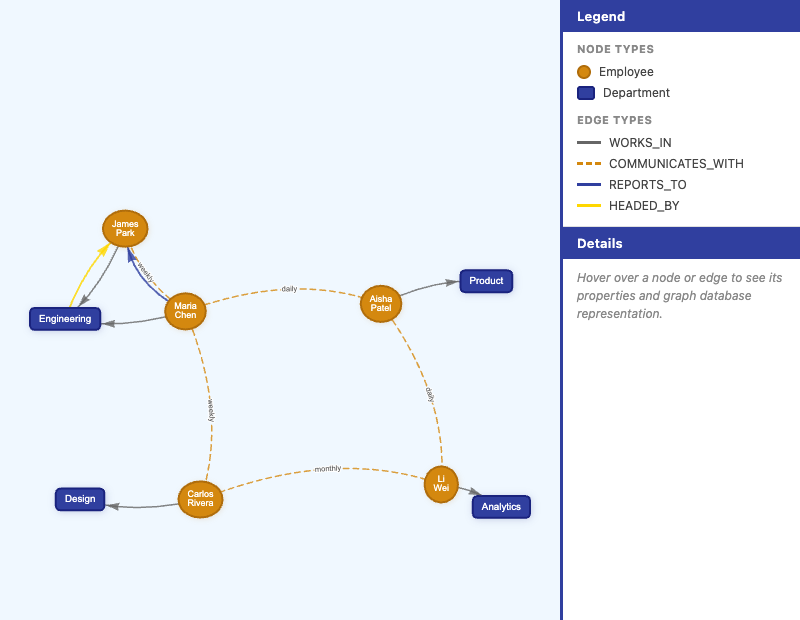The image size is (800, 620).
Task: Select the HEADED_BY legend entry
Action: coord(645,206)
